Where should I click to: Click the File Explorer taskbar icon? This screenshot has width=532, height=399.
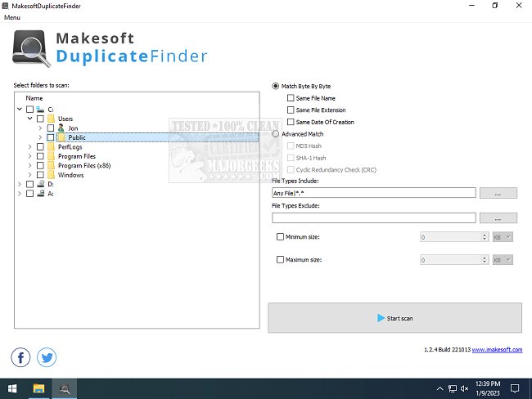[x=38, y=388]
